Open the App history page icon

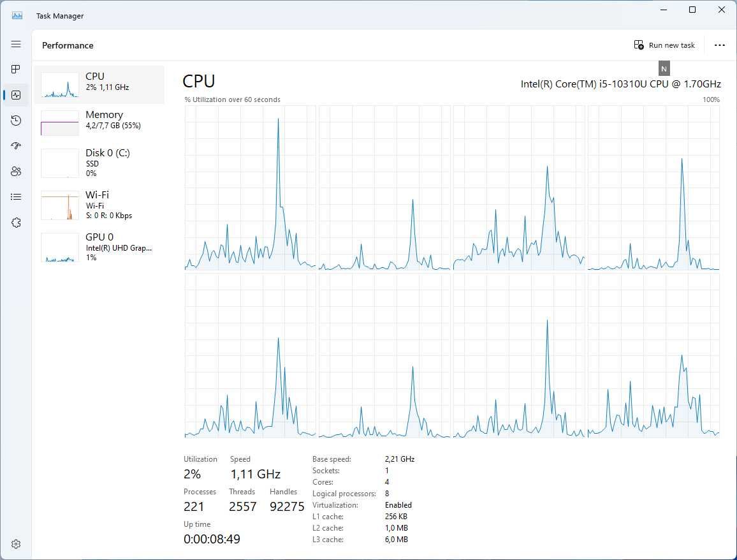coord(16,121)
